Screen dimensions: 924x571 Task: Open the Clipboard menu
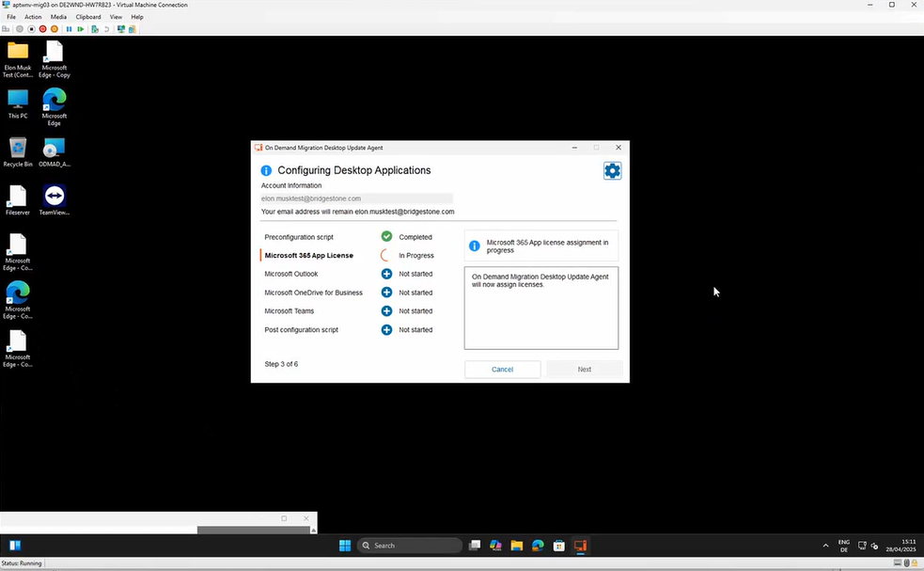[x=88, y=17]
